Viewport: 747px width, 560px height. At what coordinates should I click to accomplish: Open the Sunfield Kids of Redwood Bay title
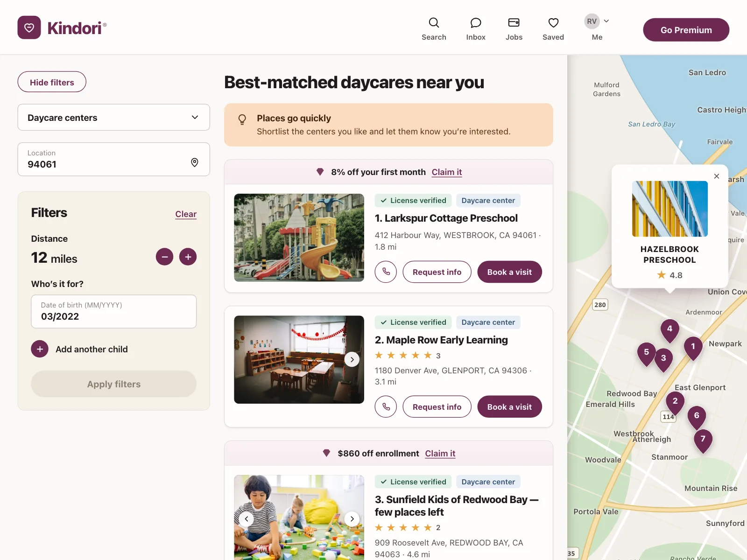coord(457,506)
